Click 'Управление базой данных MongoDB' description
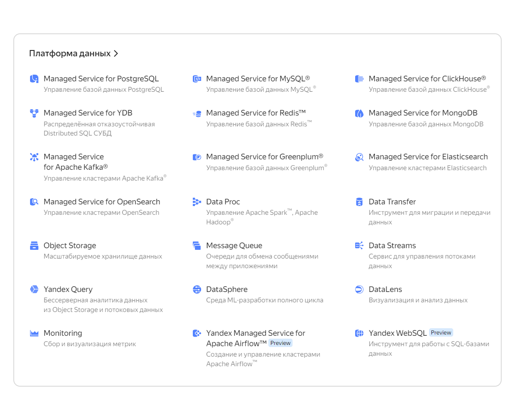Viewport: 515px width, 420px height. (426, 124)
